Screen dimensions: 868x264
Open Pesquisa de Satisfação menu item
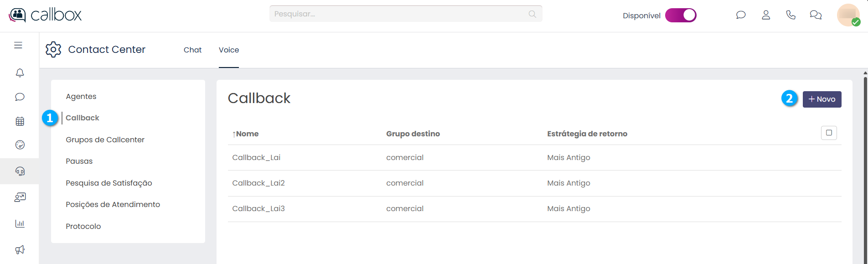point(109,183)
